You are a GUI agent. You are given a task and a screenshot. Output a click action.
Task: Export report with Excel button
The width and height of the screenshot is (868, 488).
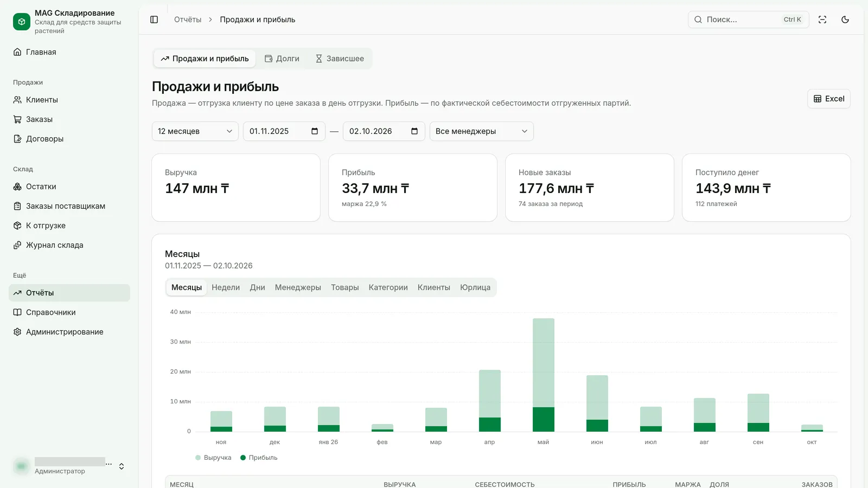point(829,99)
